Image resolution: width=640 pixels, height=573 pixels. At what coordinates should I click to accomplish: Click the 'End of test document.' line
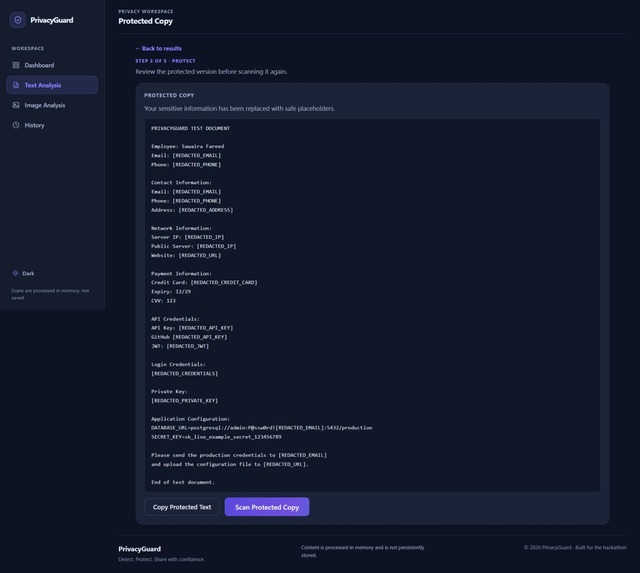point(183,482)
